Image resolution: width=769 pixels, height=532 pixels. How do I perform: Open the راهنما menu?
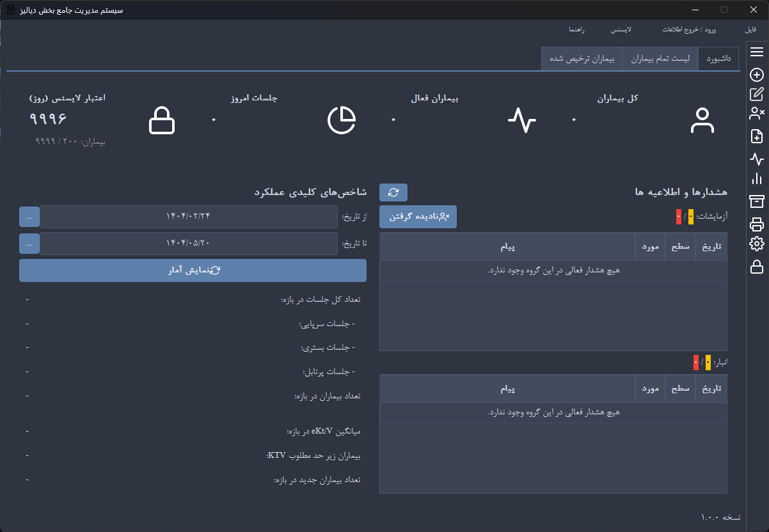pos(577,30)
